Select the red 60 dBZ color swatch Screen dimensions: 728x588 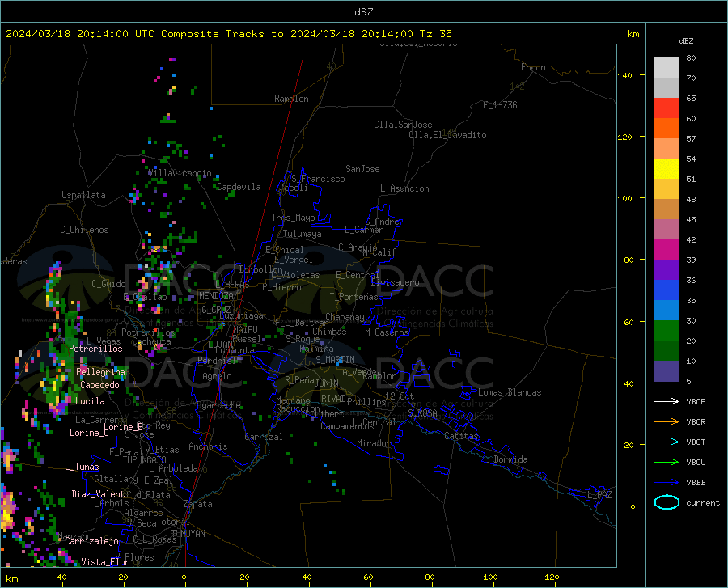pos(667,108)
